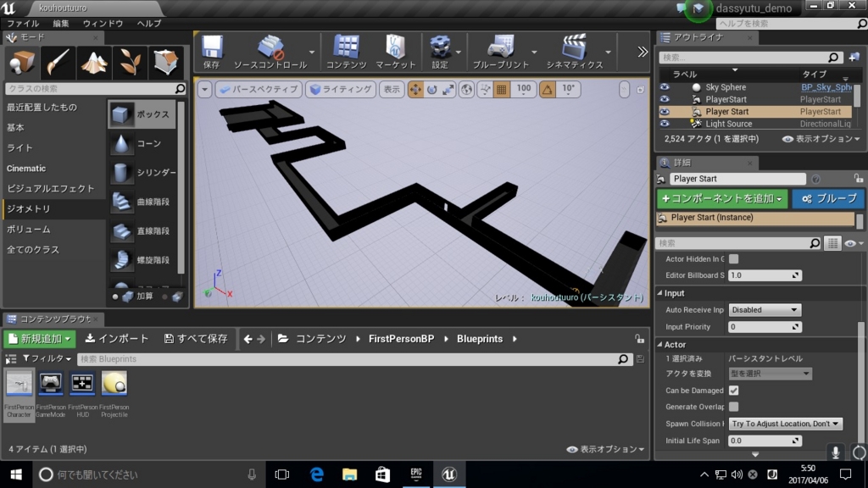Toggle grid snapping icon in viewport

coord(501,90)
